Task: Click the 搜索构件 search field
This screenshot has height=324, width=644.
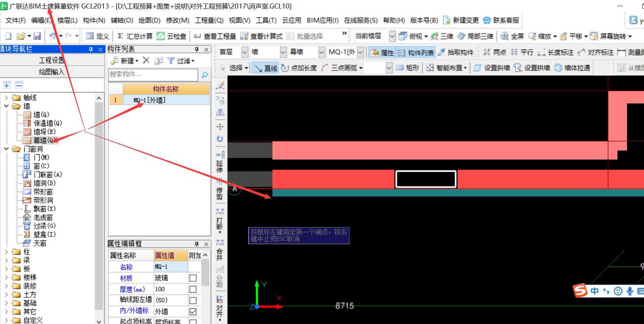Action: 153,74
